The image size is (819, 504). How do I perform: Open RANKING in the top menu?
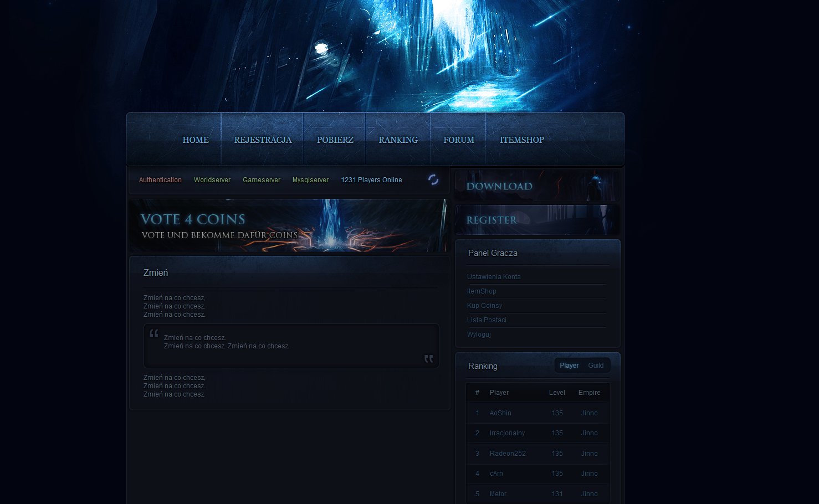pos(398,140)
